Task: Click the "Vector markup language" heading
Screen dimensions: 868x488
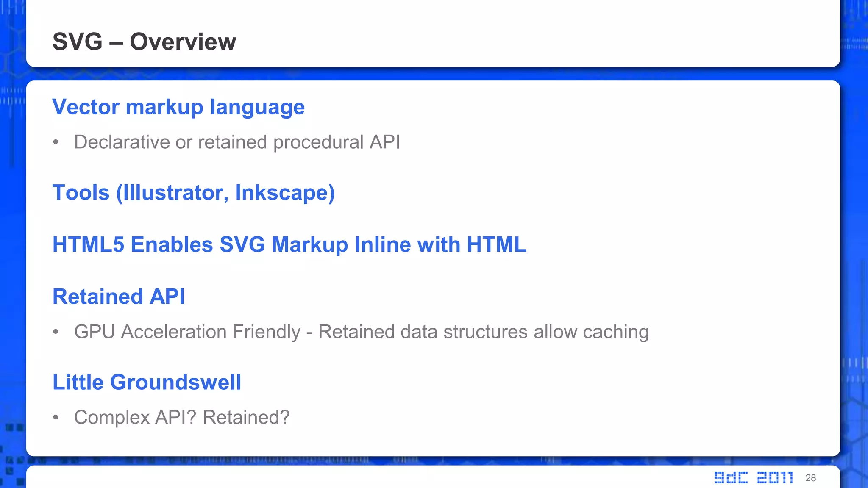Action: [178, 107]
